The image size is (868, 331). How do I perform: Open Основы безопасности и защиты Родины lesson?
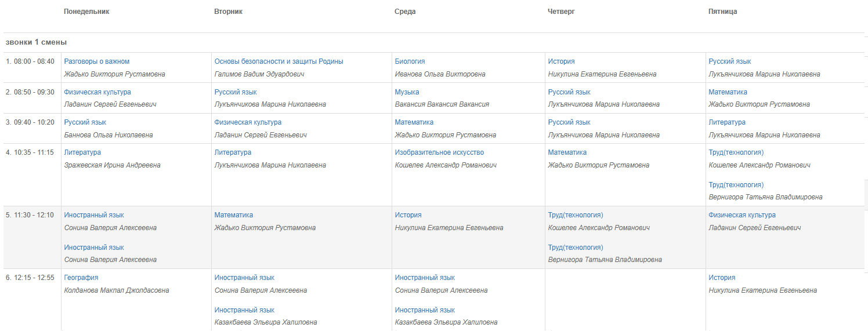279,61
